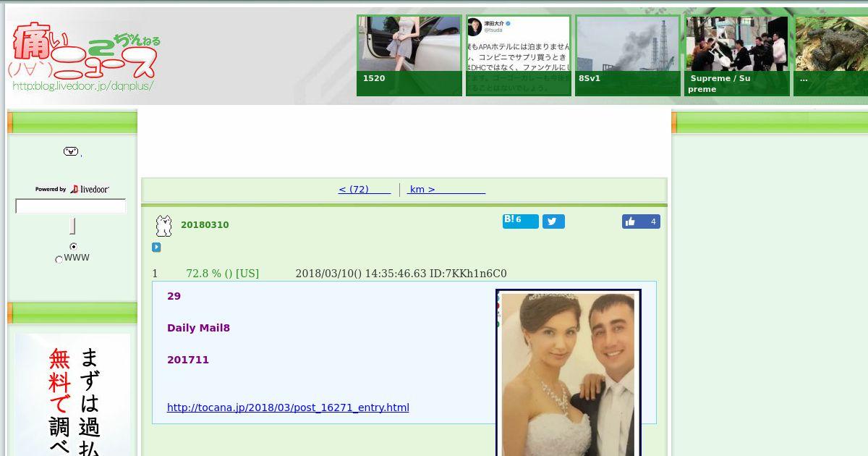868x456 pixels.
Task: Click post ID text 'ID:7KKh1n6C0'
Action: coord(468,274)
